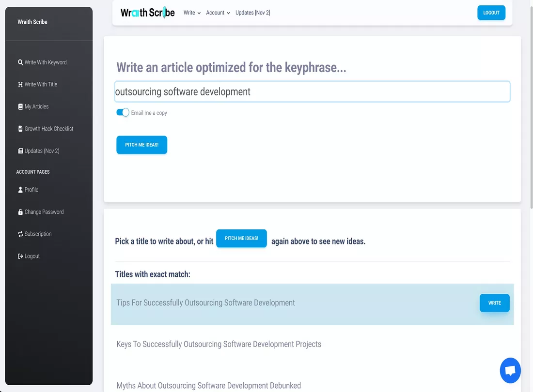The image size is (533, 392).
Task: Toggle the Email me a copy switch
Action: coord(123,112)
